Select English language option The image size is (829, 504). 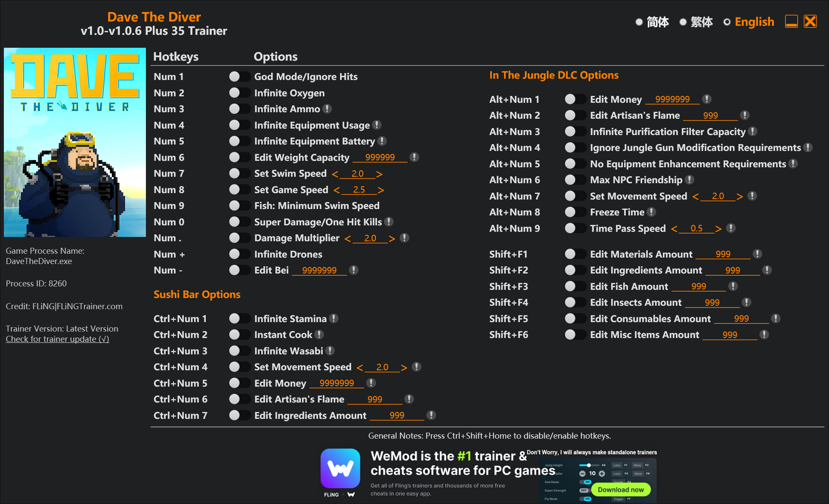pyautogui.click(x=749, y=22)
